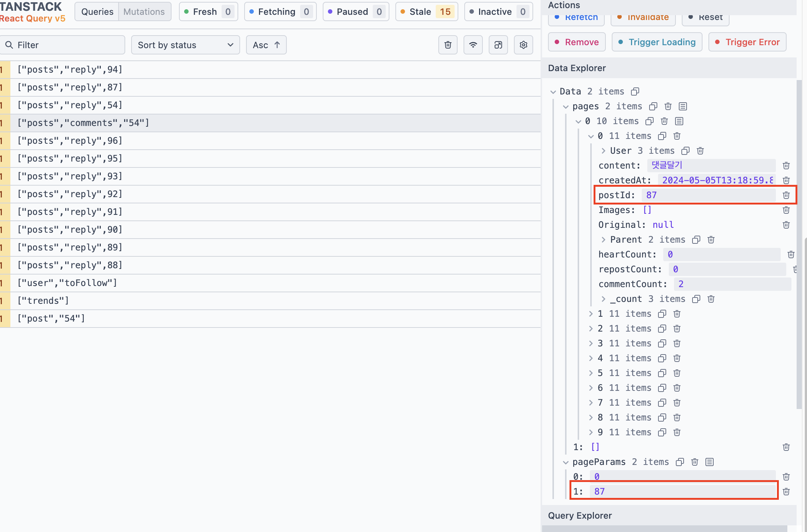Click Trigger Error button
807x532 pixels.
click(x=747, y=42)
